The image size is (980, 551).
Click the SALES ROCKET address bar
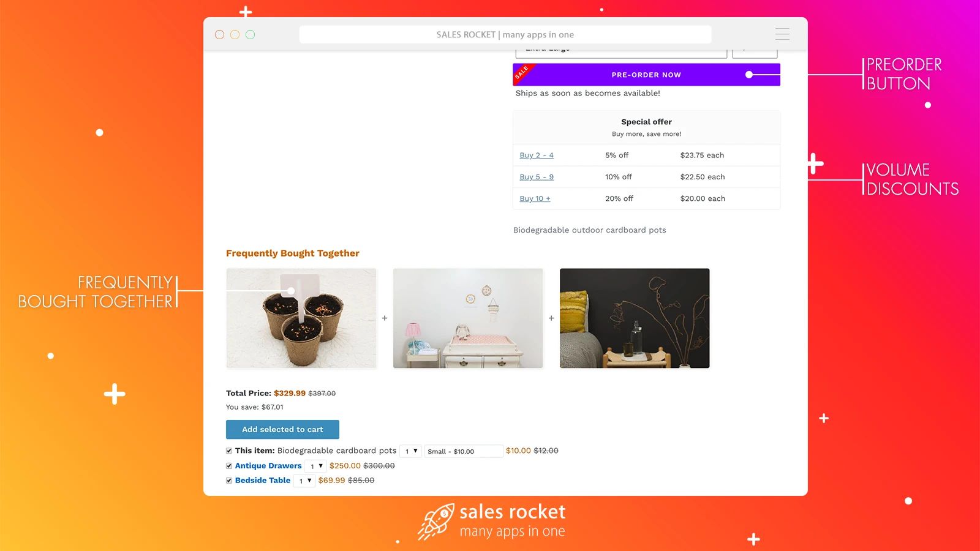click(x=505, y=35)
